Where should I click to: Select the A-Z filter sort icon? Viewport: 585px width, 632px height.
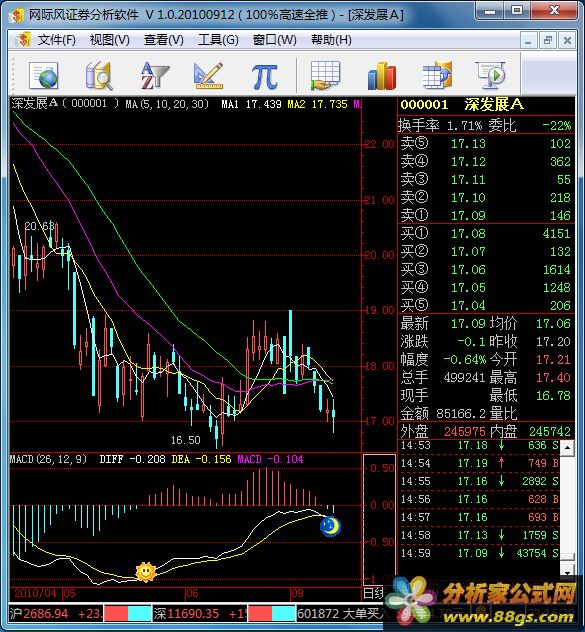coord(154,75)
